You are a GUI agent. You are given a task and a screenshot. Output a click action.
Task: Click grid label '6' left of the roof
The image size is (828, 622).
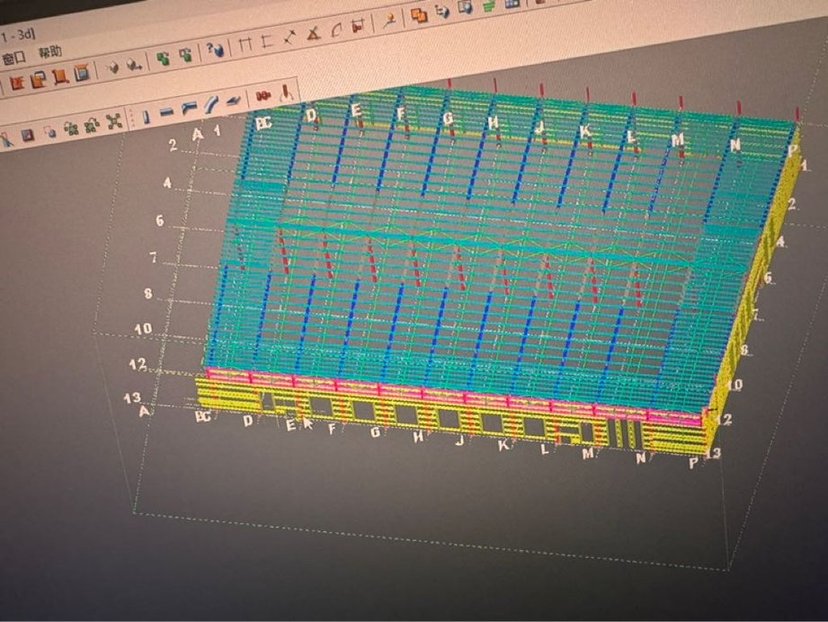click(x=159, y=220)
